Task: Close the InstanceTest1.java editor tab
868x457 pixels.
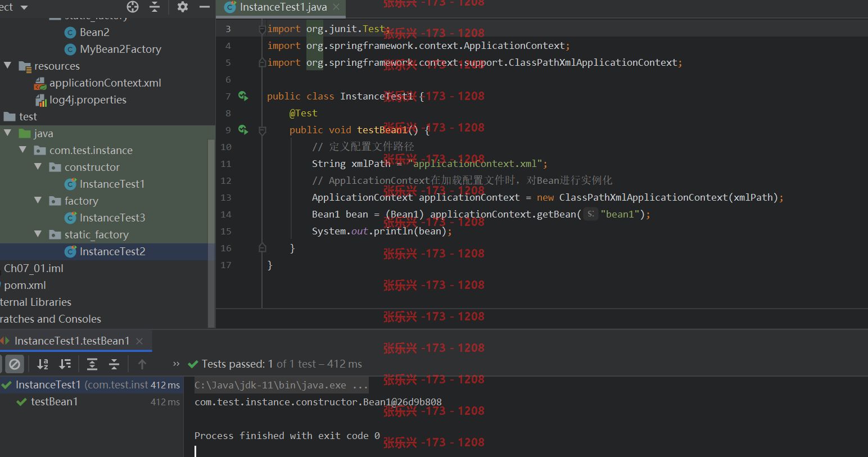Action: tap(336, 7)
